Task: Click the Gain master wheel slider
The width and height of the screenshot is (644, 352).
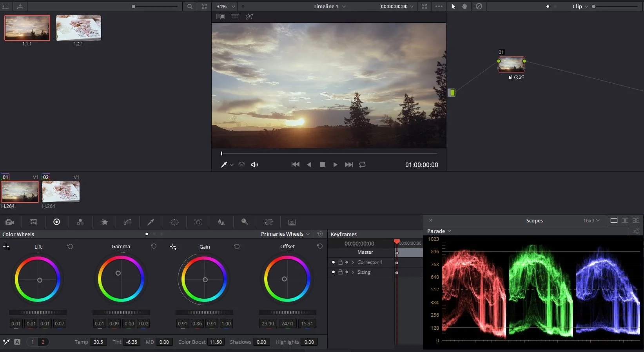Action: tap(204, 312)
